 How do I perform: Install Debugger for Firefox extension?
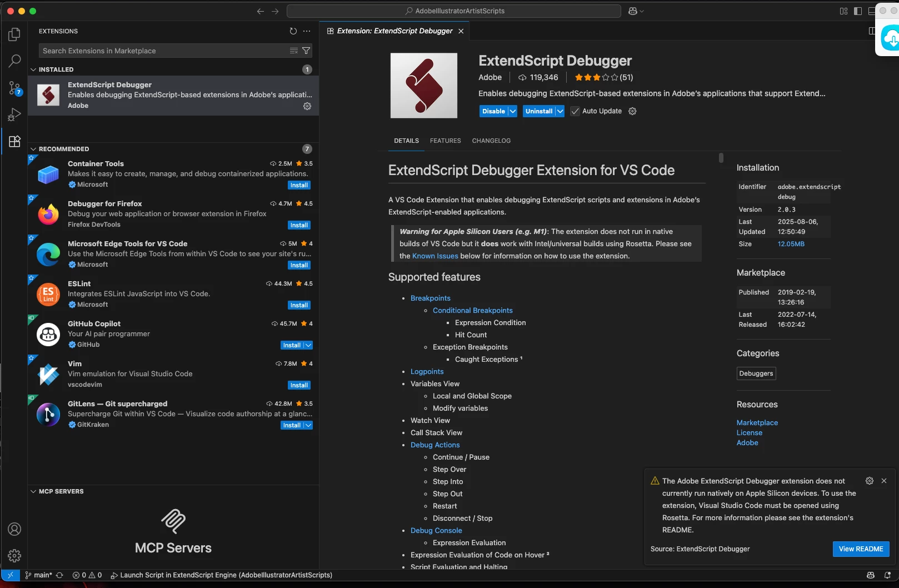[x=299, y=225]
